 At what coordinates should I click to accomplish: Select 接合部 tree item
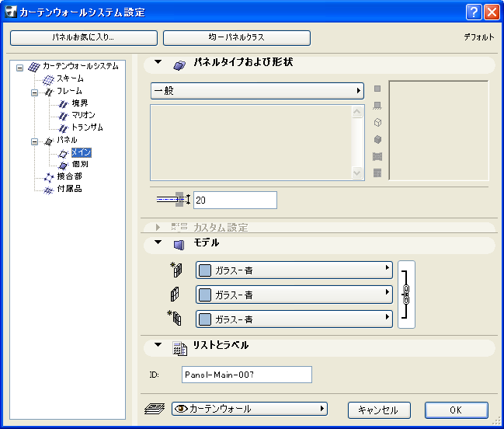click(x=69, y=176)
